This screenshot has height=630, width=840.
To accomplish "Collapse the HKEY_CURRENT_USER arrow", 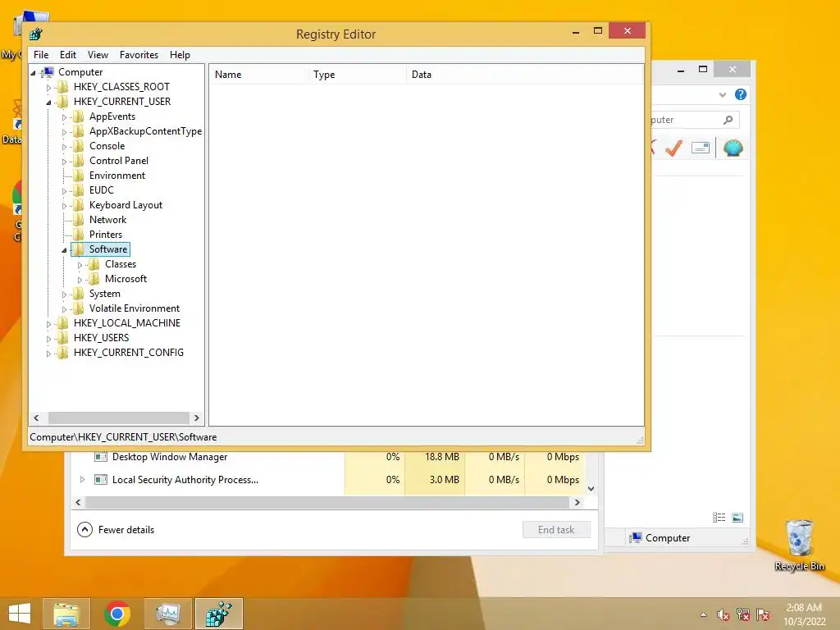I will (x=48, y=103).
